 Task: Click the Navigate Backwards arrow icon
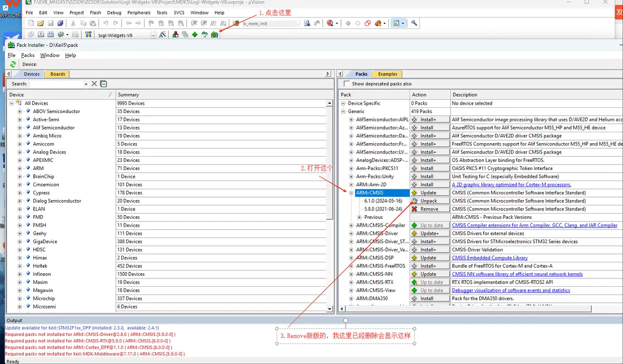coord(129,23)
